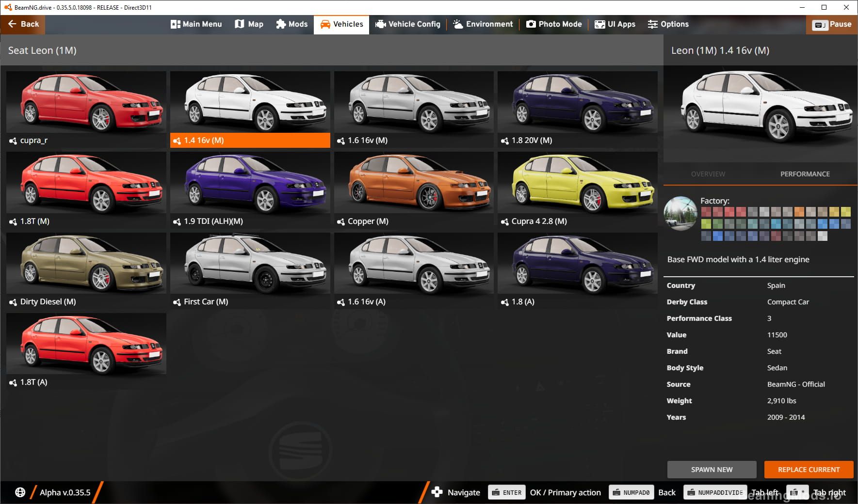This screenshot has width=858, height=504.
Task: Click the globe icon in the bottom bar
Action: (x=20, y=492)
